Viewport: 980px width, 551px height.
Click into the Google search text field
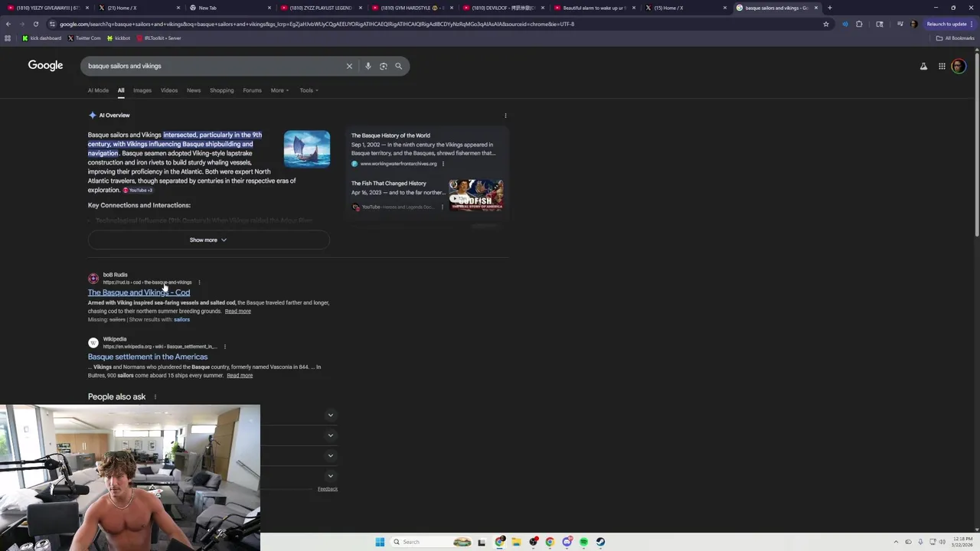pos(214,66)
